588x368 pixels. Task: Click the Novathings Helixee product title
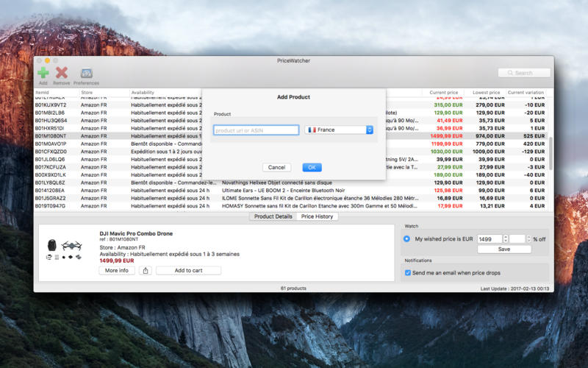point(277,183)
